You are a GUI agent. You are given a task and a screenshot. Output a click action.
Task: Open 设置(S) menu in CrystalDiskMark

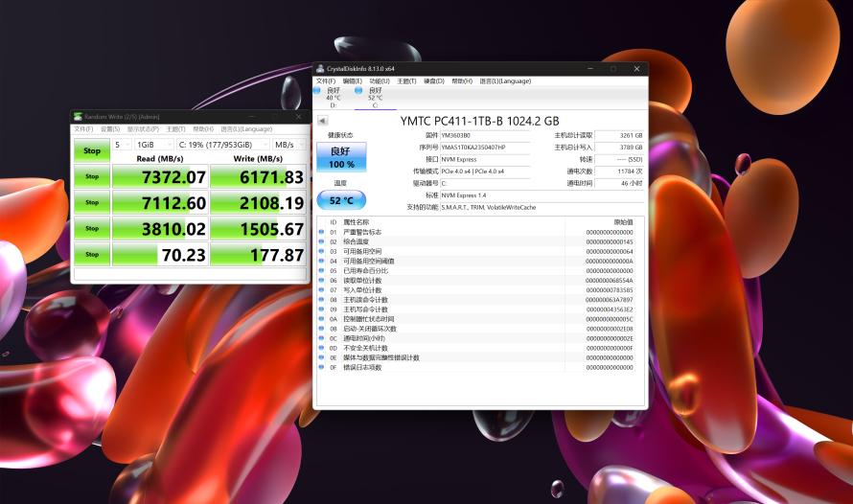point(110,129)
